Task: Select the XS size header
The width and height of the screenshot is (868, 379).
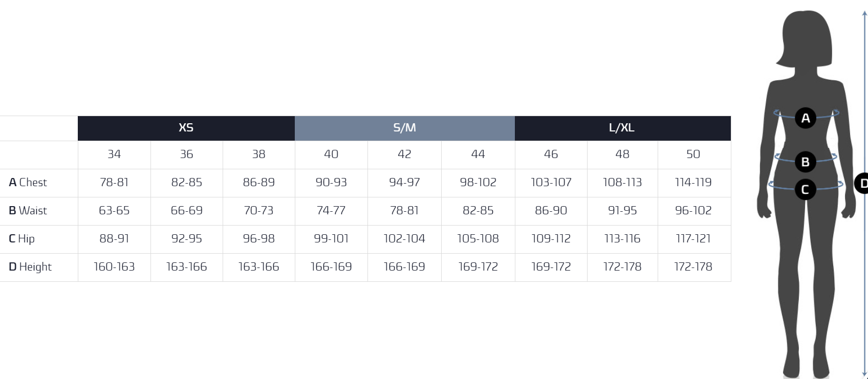Action: [x=186, y=128]
